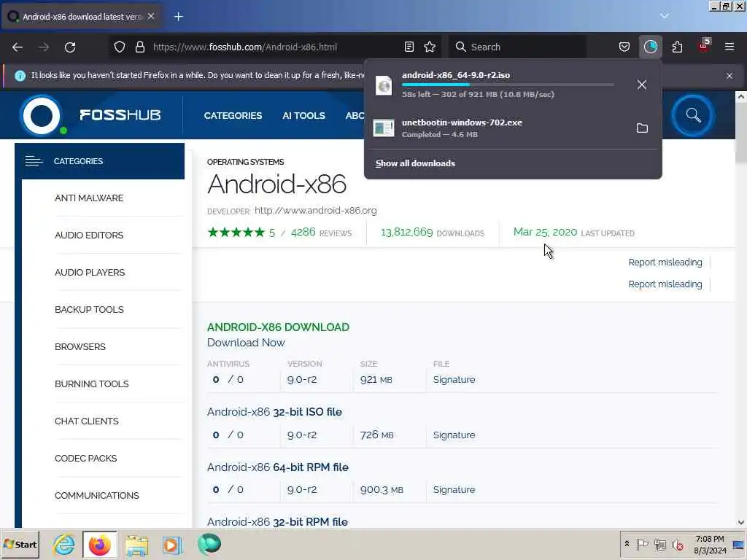Click the browser Search box
Viewport: 747px width, 560px height.
click(517, 47)
